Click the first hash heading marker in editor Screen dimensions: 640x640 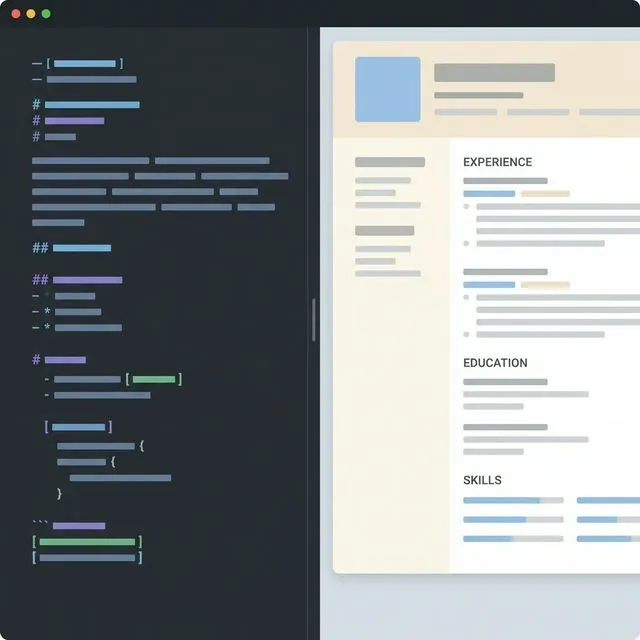point(36,104)
